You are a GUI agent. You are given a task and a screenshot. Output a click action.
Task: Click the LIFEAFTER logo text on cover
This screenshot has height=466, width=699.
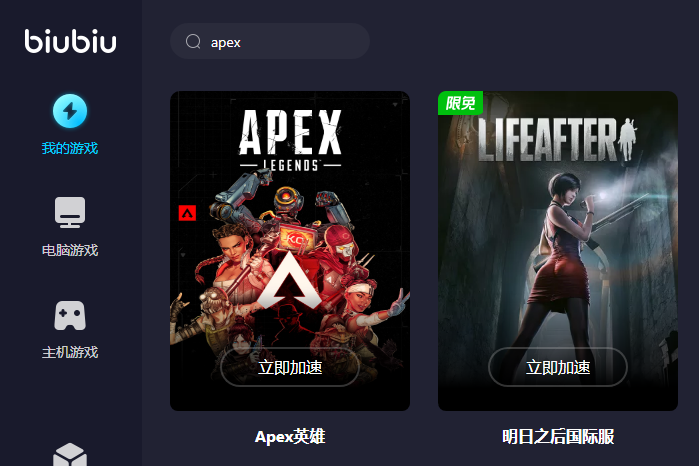pyautogui.click(x=557, y=140)
